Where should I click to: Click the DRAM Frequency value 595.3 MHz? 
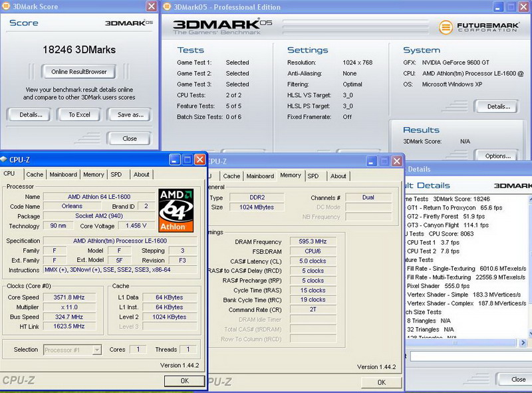(x=313, y=241)
